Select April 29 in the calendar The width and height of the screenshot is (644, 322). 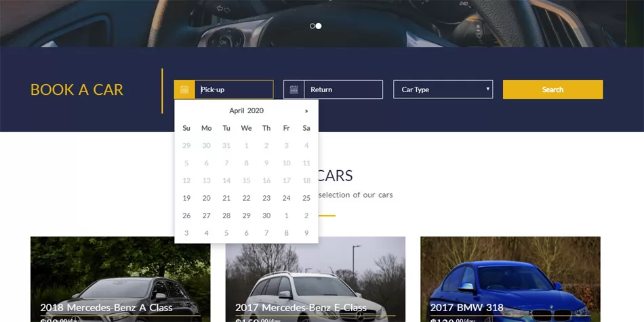[x=247, y=216]
